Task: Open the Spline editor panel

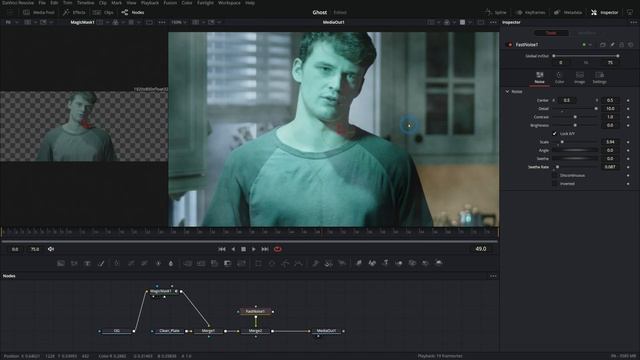Action: pos(496,12)
